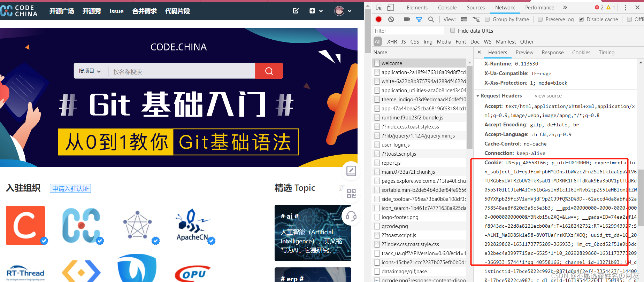
Task: Open the '# ai #' topic card
Action: coord(313,233)
